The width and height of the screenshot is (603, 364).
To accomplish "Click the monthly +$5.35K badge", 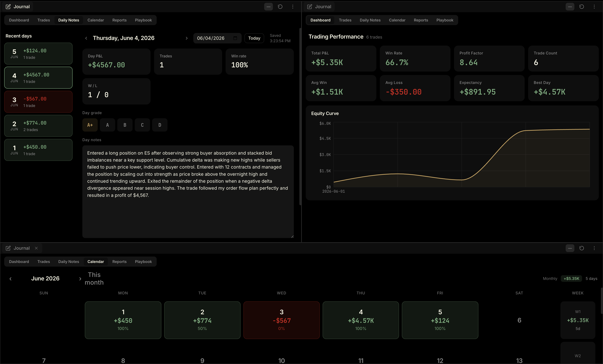I will coord(571,278).
